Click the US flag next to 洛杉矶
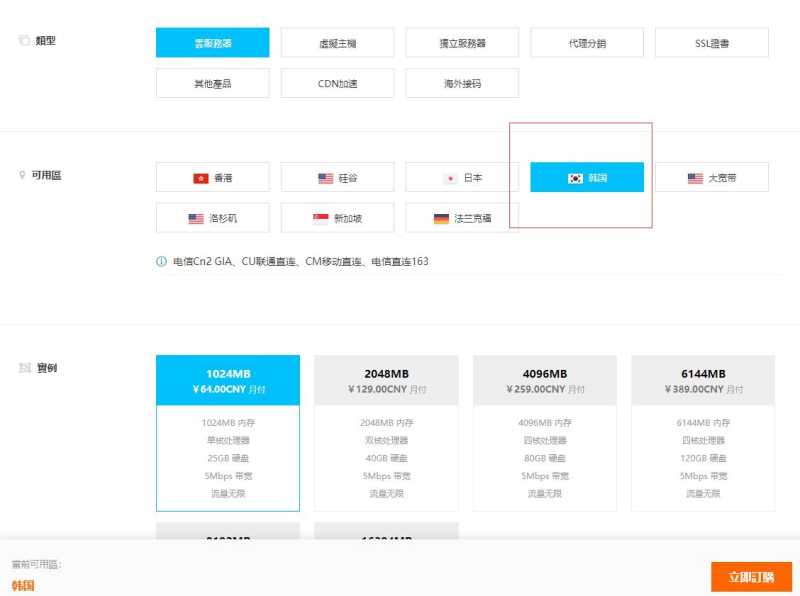800x596 pixels. coord(197,218)
